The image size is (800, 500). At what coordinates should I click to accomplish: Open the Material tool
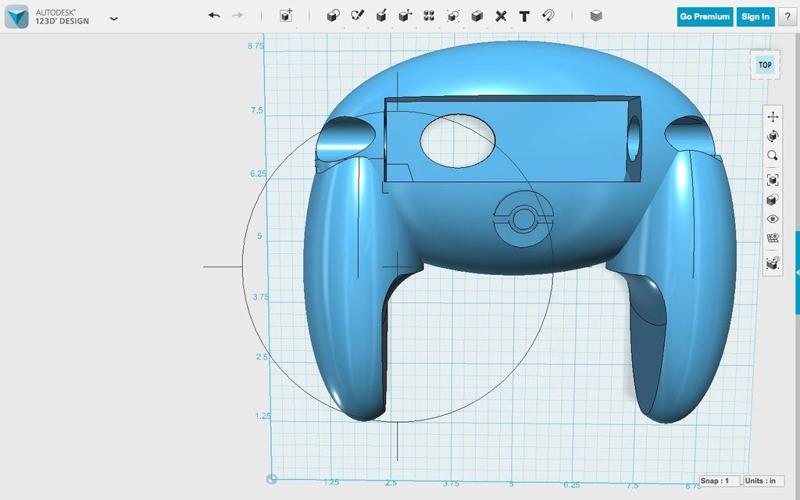[596, 16]
